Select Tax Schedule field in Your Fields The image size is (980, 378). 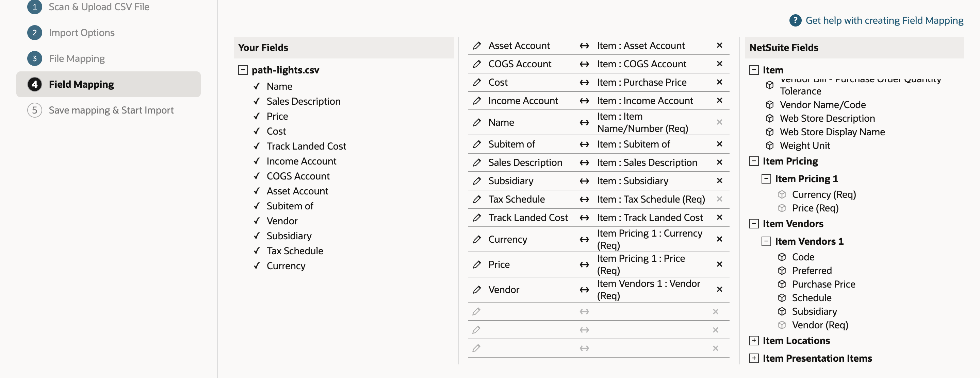(x=294, y=251)
